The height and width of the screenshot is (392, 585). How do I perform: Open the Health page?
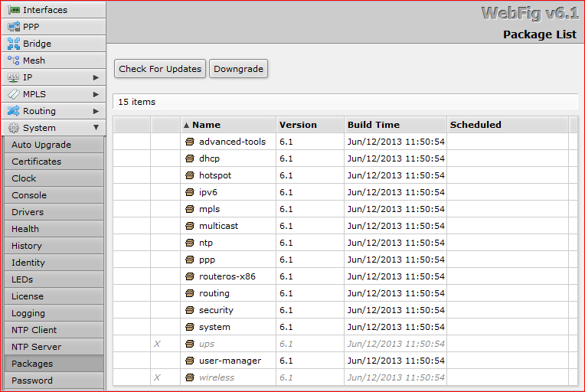point(54,229)
